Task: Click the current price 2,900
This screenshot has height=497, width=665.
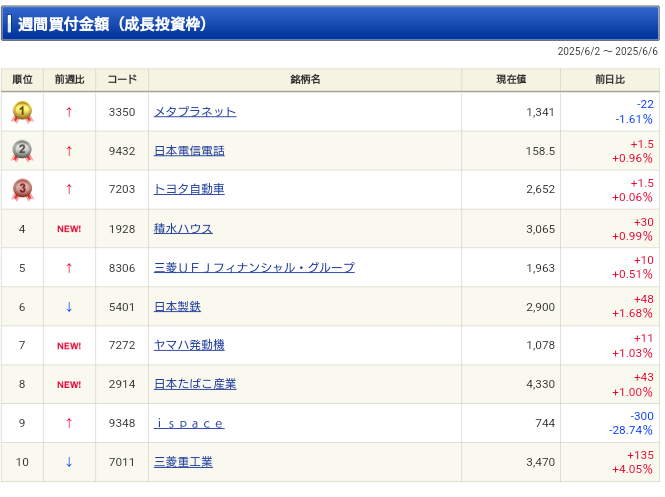Action: (540, 307)
